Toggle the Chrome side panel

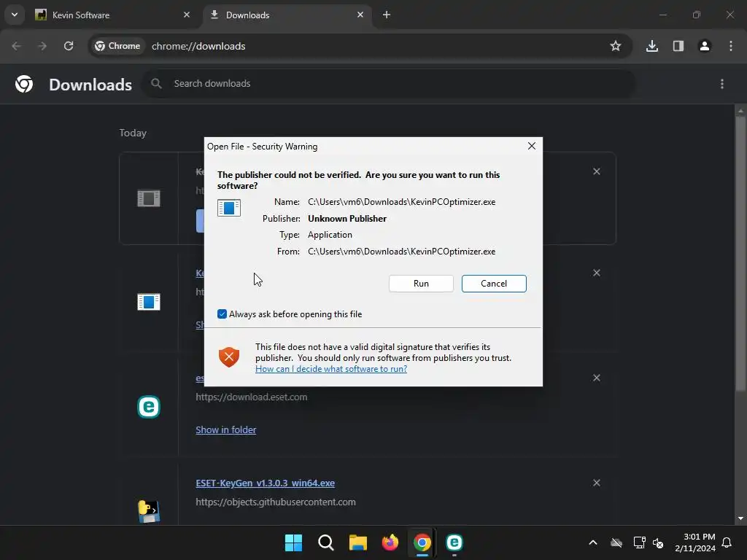[x=678, y=46]
